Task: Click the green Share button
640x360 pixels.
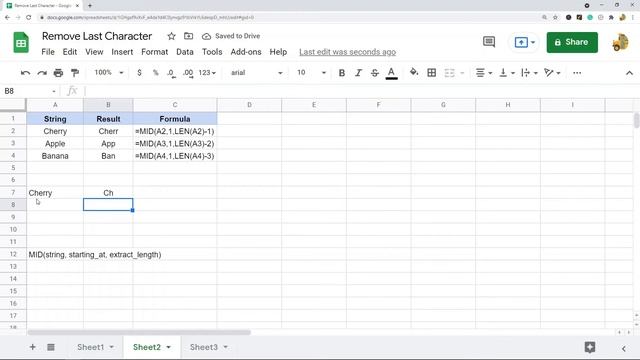Action: [572, 42]
